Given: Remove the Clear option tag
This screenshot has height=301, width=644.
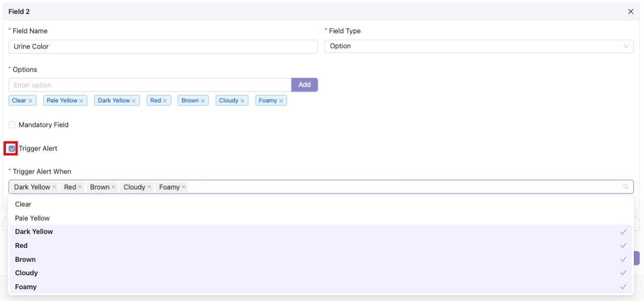Looking at the screenshot, I should [30, 101].
